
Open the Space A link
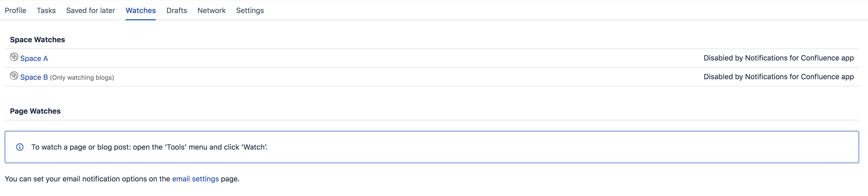(34, 58)
